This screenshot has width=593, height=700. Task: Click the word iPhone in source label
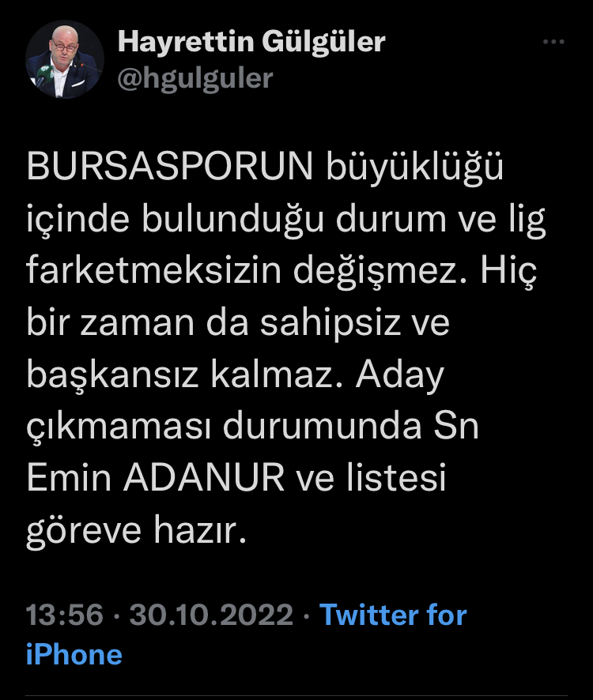click(74, 654)
